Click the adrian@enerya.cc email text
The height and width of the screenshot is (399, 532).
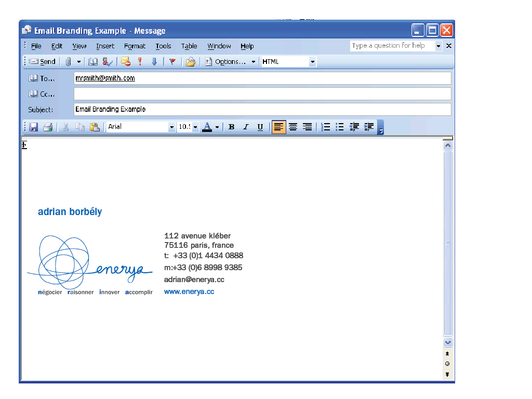pos(194,280)
